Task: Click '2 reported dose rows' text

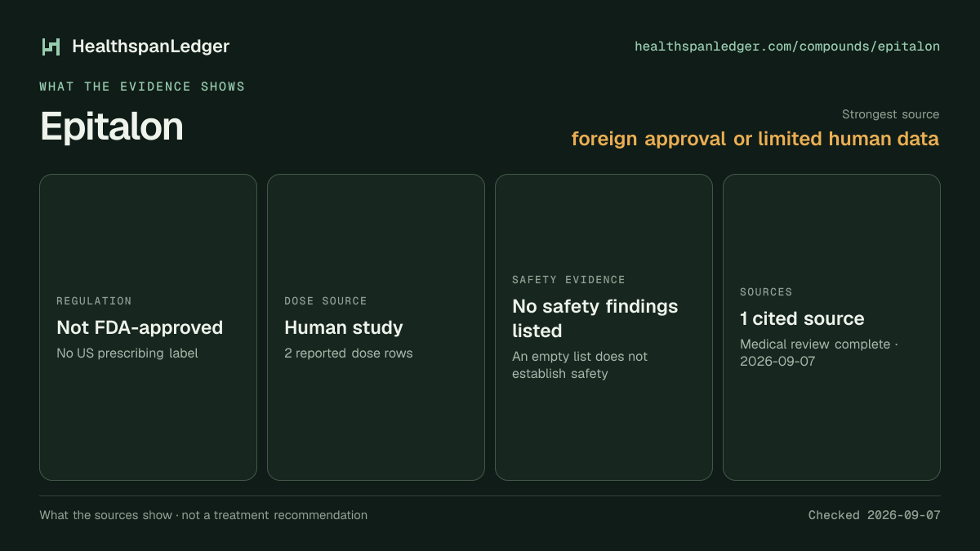Action: coord(349,353)
